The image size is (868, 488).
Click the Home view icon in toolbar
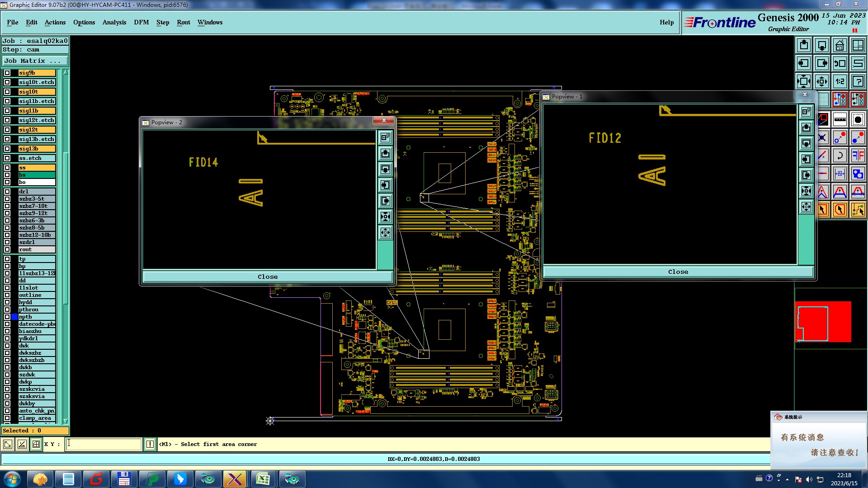coord(840,45)
